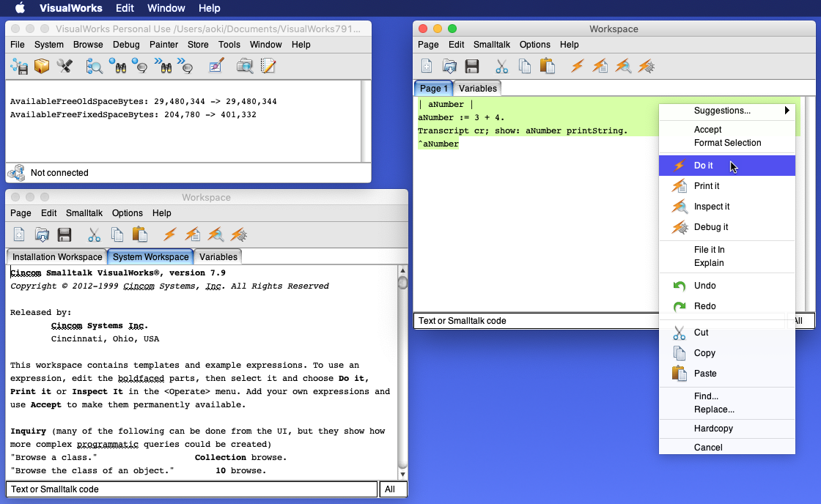The width and height of the screenshot is (821, 504).
Task: Click the scissors cut icon in System Workspace window
Action: [95, 235]
